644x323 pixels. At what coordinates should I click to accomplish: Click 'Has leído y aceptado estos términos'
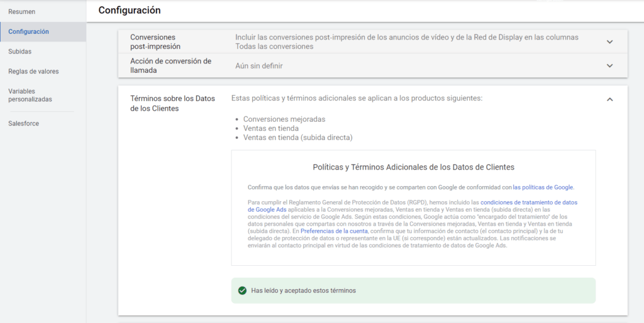[x=304, y=290]
